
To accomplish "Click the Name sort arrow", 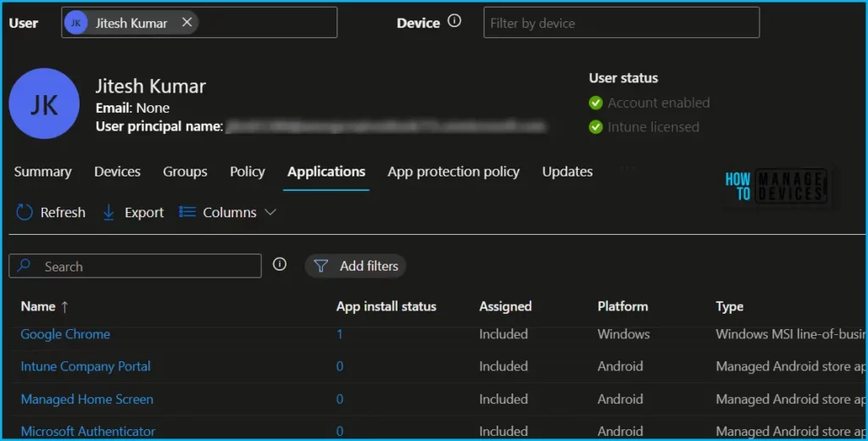I will [64, 306].
